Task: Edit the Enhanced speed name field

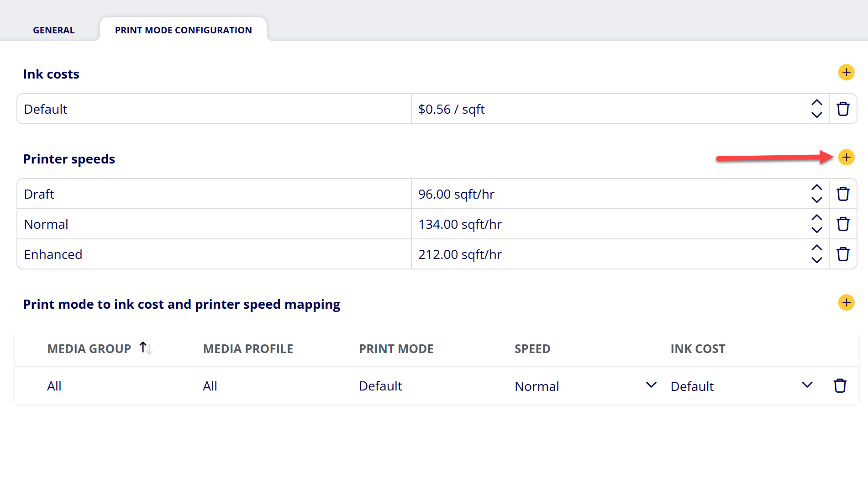Action: (x=214, y=254)
